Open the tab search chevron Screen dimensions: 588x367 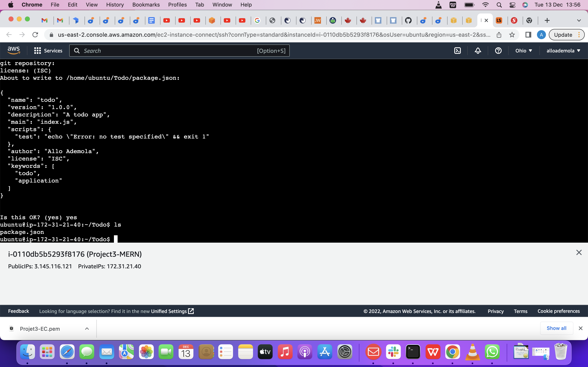tap(579, 20)
